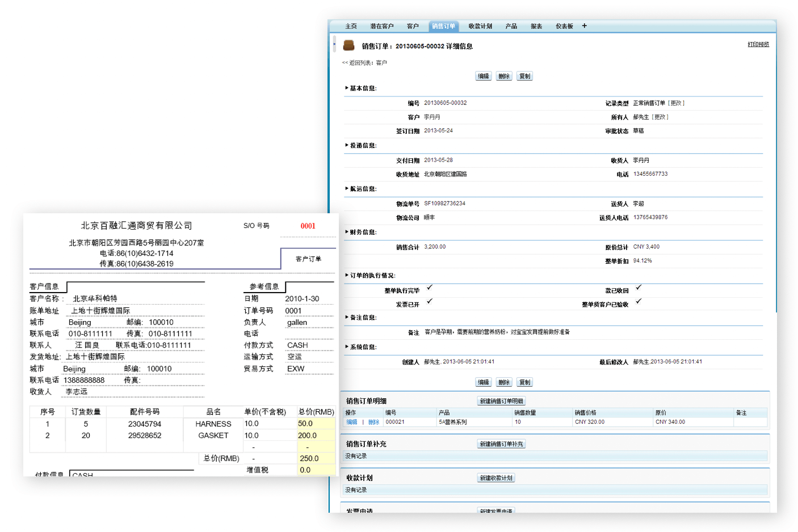Collapse the 投递信息 section
This screenshot has height=532, width=798.
[x=347, y=145]
